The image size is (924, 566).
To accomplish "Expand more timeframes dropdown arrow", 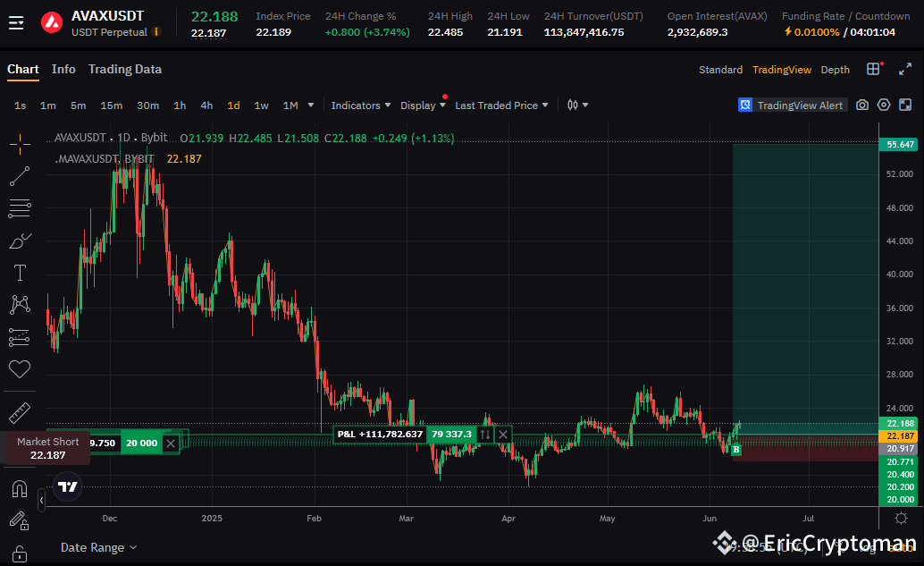I will pos(311,106).
